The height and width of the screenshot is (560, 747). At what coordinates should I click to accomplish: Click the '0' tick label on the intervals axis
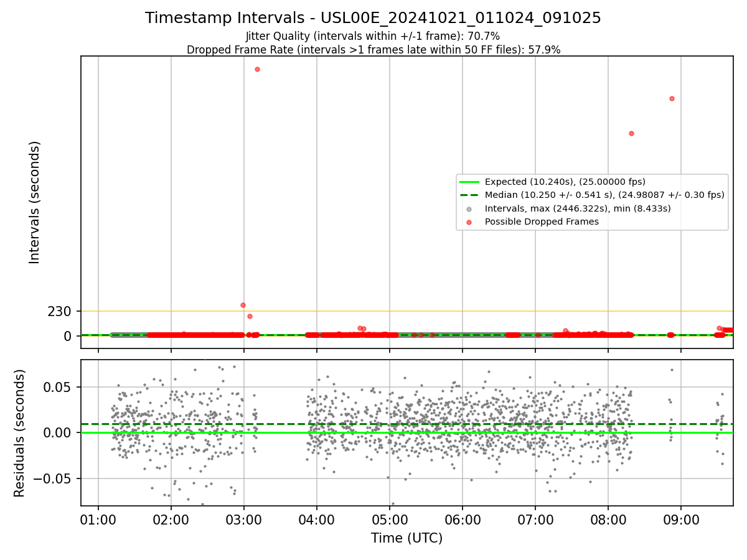[x=68, y=336]
